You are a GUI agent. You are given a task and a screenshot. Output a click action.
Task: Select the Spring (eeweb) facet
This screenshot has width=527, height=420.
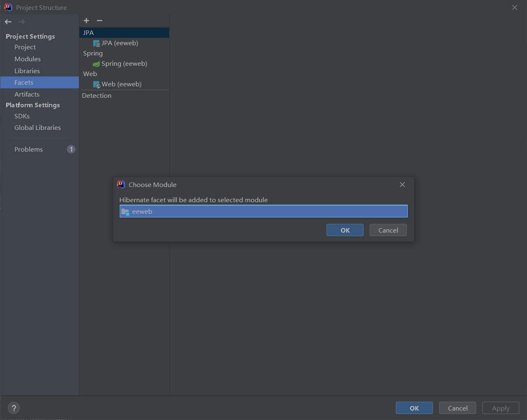124,64
